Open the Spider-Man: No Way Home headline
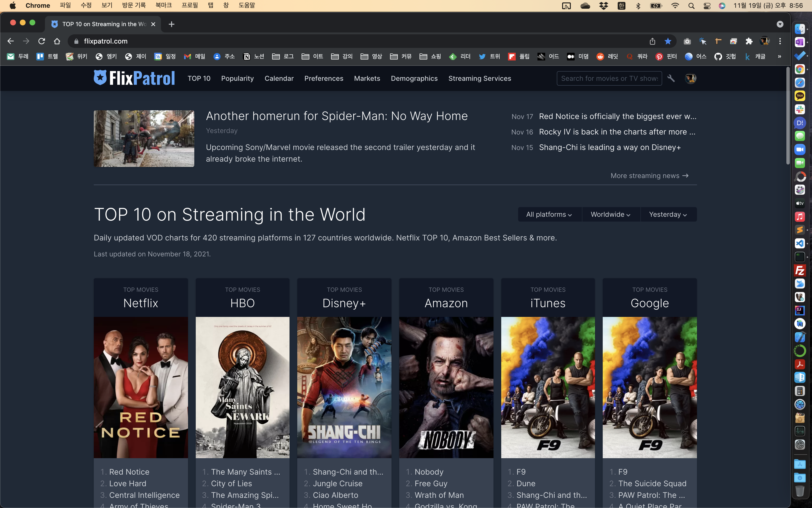This screenshot has width=812, height=508. click(337, 116)
